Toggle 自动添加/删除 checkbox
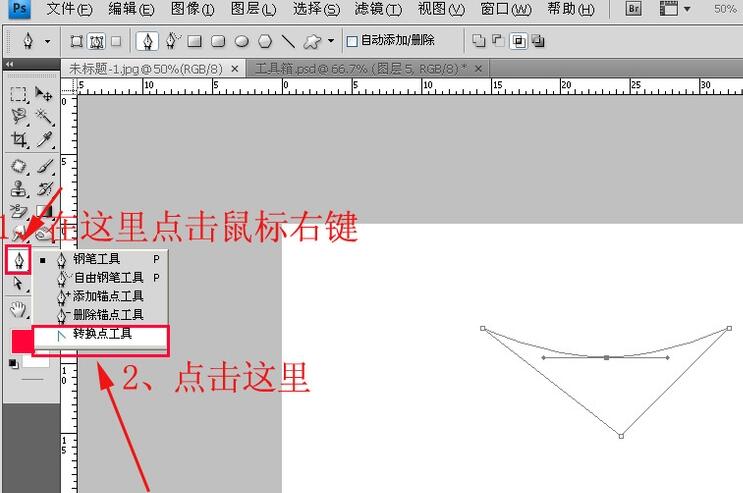The width and height of the screenshot is (743, 493). click(x=352, y=41)
